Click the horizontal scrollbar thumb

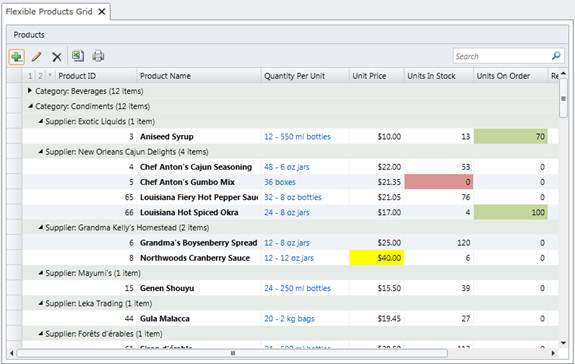pyautogui.click(x=232, y=353)
